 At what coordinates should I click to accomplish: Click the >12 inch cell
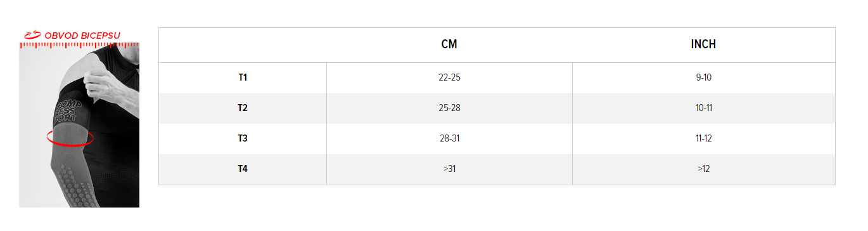point(703,169)
